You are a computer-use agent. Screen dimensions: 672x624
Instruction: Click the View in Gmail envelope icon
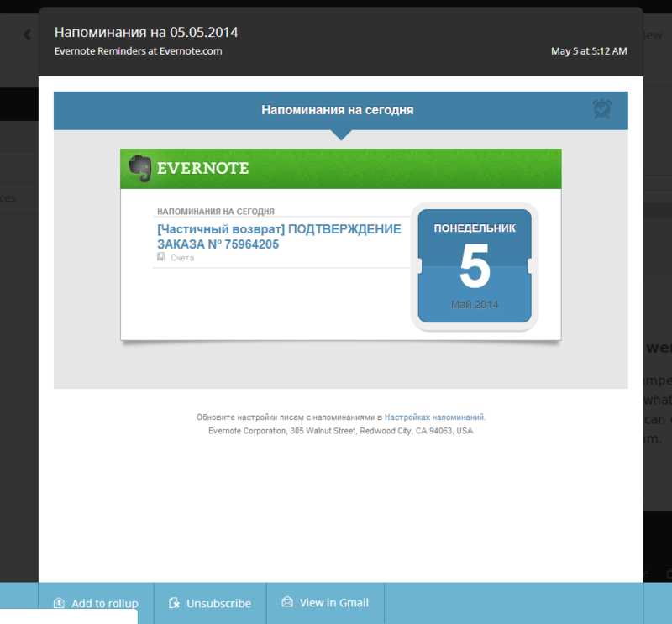pyautogui.click(x=287, y=602)
